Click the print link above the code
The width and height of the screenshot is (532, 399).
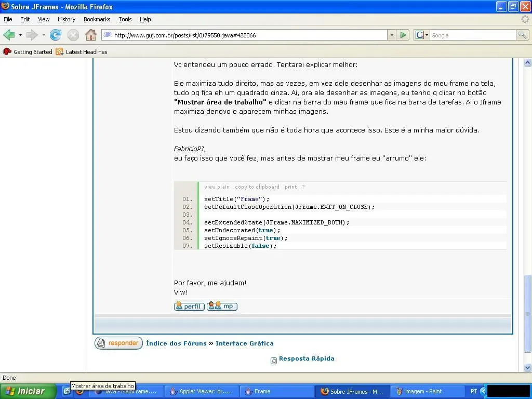[x=291, y=187]
